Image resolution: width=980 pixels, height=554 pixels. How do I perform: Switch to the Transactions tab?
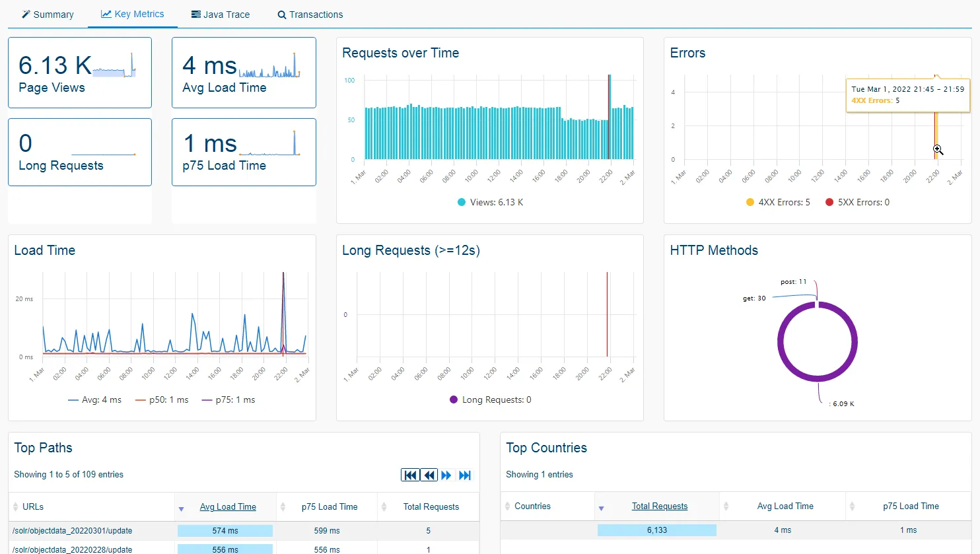point(310,15)
